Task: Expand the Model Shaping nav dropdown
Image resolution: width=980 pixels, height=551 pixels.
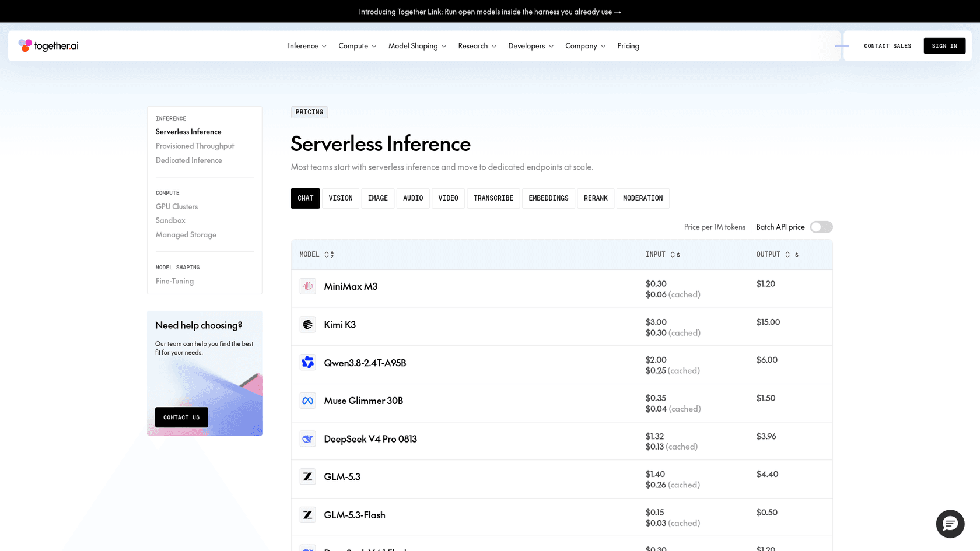Action: [417, 45]
